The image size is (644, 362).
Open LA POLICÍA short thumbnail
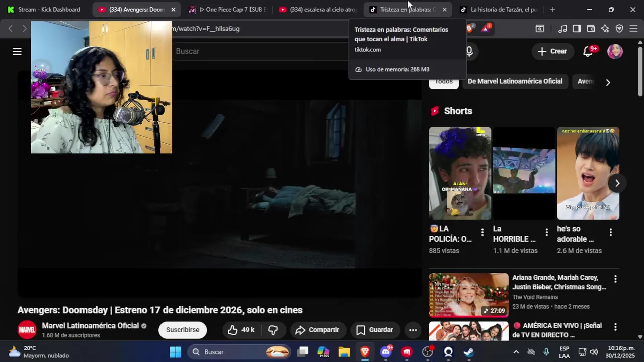[460, 173]
